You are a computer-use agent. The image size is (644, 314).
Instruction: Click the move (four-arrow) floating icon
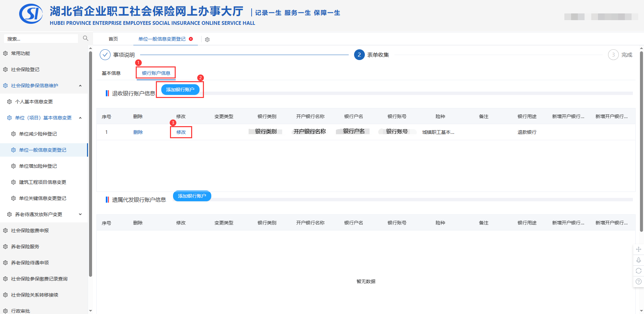tap(638, 249)
